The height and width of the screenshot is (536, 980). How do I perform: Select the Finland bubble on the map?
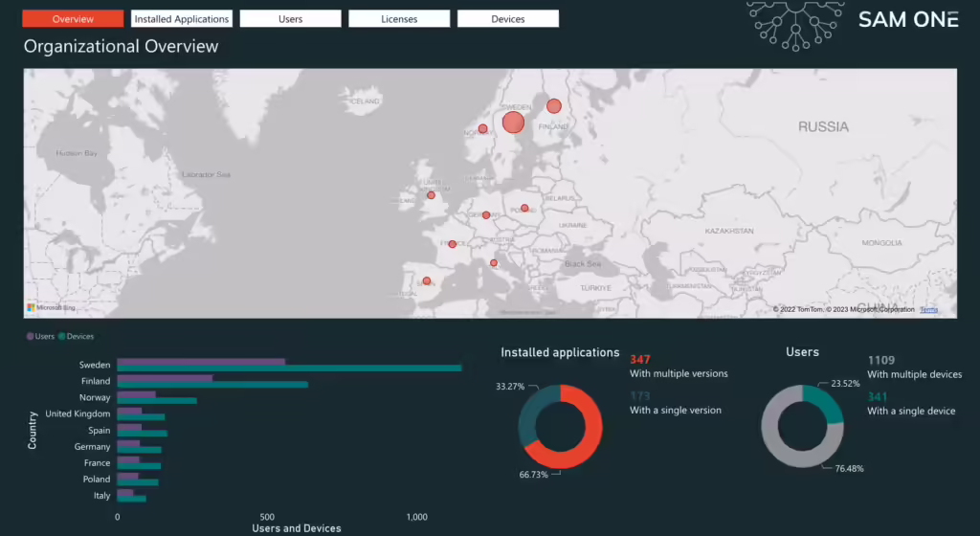point(553,106)
